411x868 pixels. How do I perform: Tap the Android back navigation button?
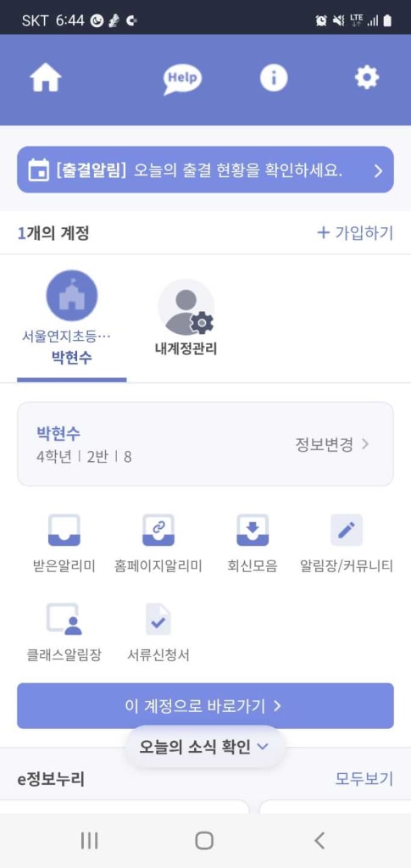(319, 840)
